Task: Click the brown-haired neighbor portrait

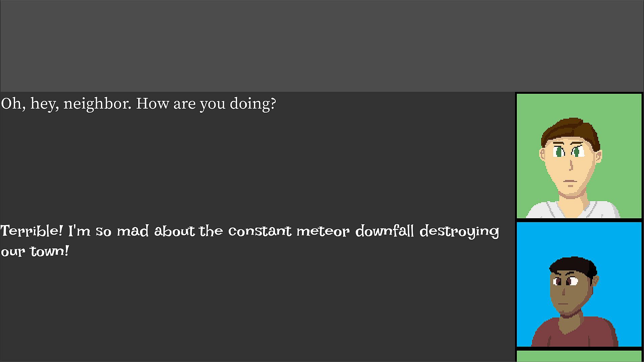Action: [x=579, y=156]
